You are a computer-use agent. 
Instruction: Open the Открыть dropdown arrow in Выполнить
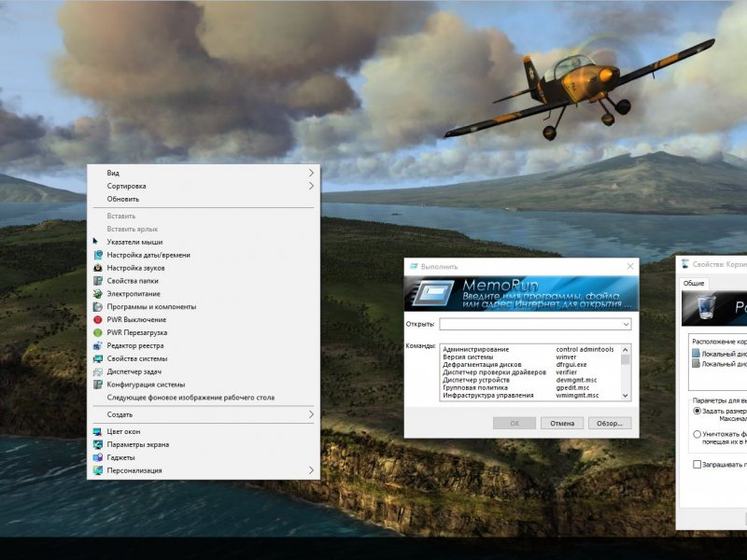[x=626, y=324]
